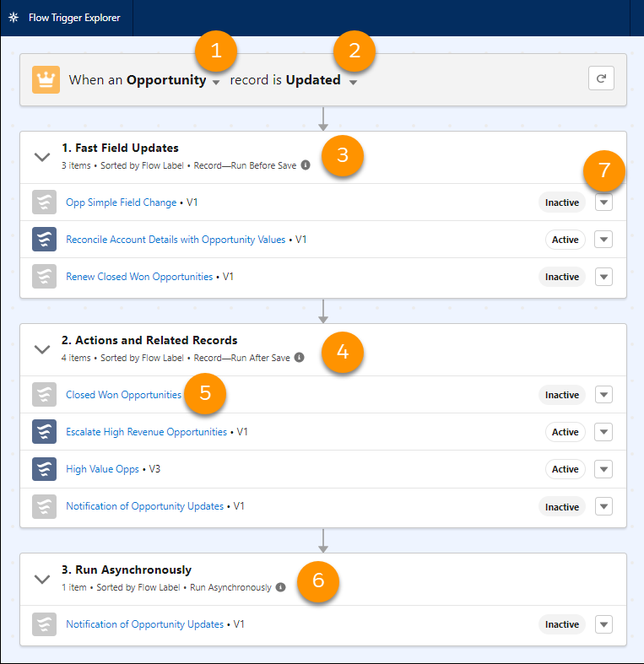644x664 pixels.
Task: Open action menu for Renew Closed Won Opportunities
Action: (603, 277)
